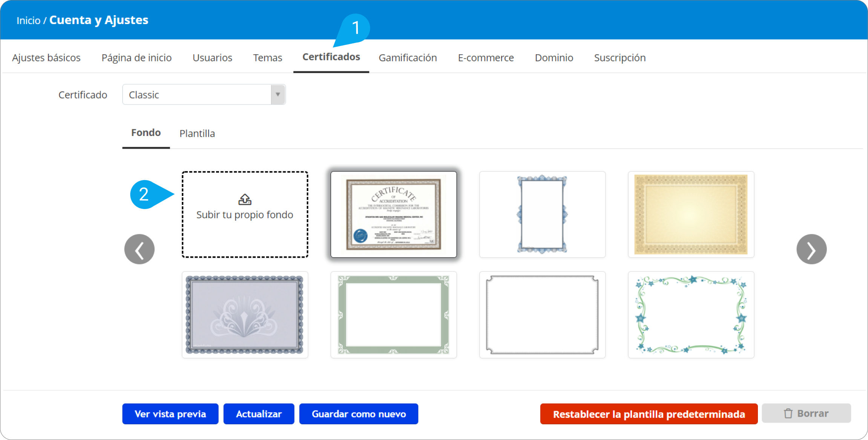868x440 pixels.
Task: Select the green border background
Action: [394, 315]
